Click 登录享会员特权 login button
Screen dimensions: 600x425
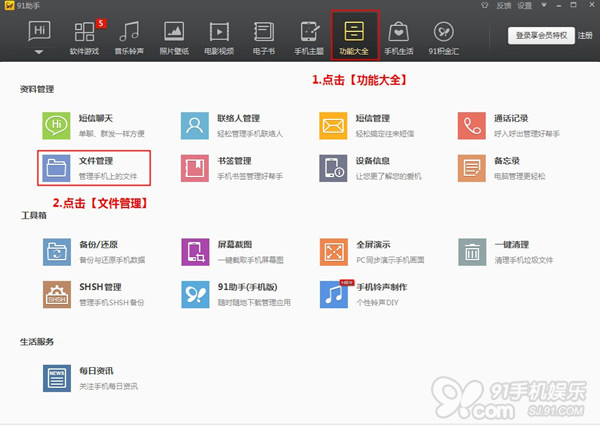pos(540,36)
